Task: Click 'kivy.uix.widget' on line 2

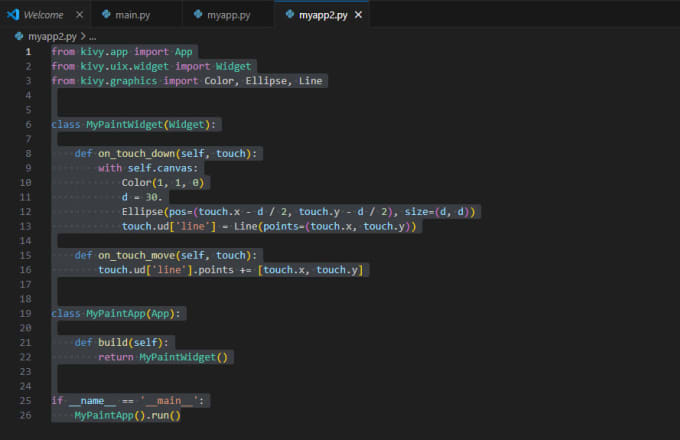Action: 124,67
